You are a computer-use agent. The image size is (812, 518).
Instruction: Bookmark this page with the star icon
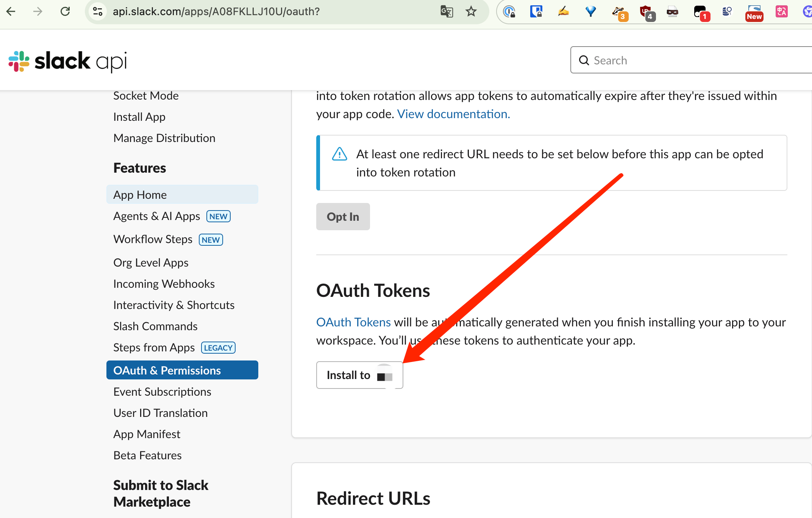click(x=471, y=11)
